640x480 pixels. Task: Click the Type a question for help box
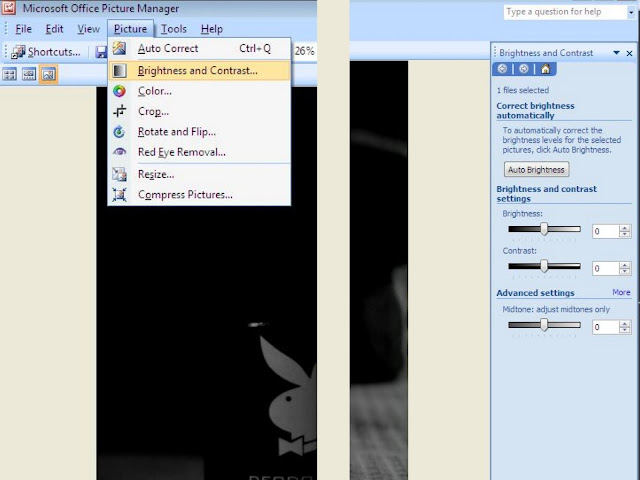[565, 12]
